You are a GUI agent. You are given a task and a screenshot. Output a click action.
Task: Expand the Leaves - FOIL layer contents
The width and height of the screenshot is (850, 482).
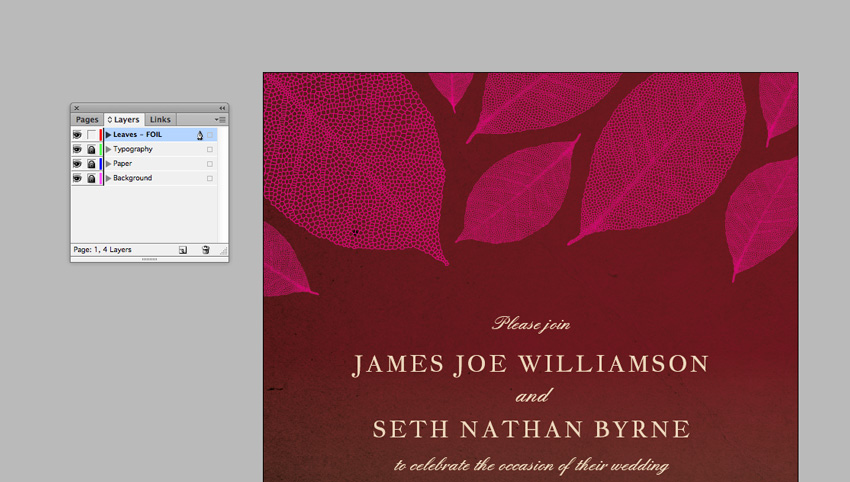108,134
